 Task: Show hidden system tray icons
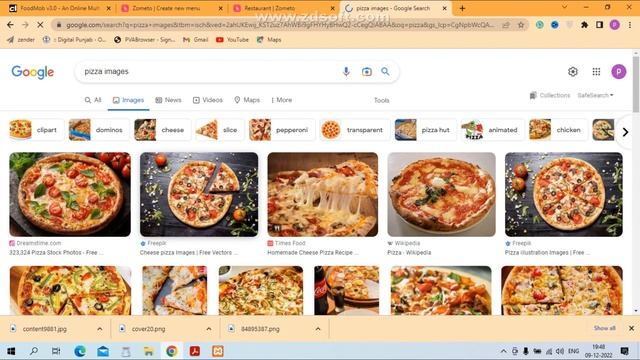coord(503,351)
